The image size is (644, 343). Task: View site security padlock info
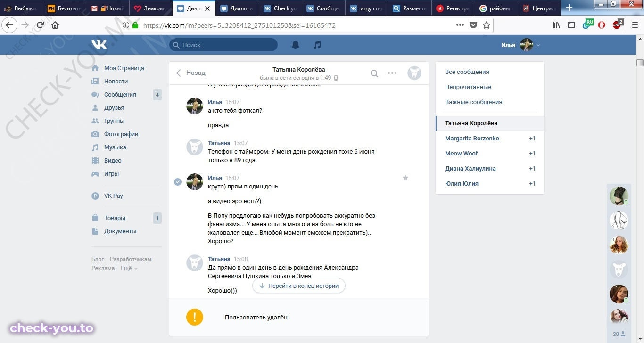pyautogui.click(x=135, y=25)
